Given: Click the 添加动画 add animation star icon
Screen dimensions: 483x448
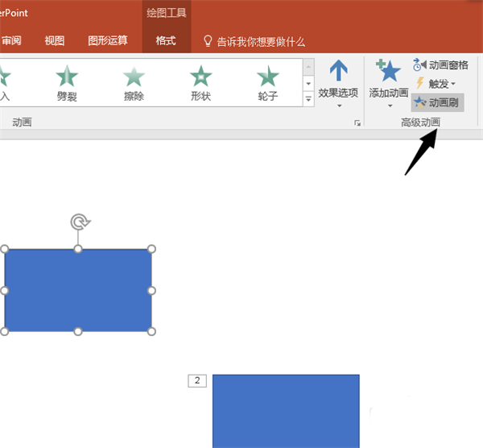Looking at the screenshot, I should [x=389, y=71].
